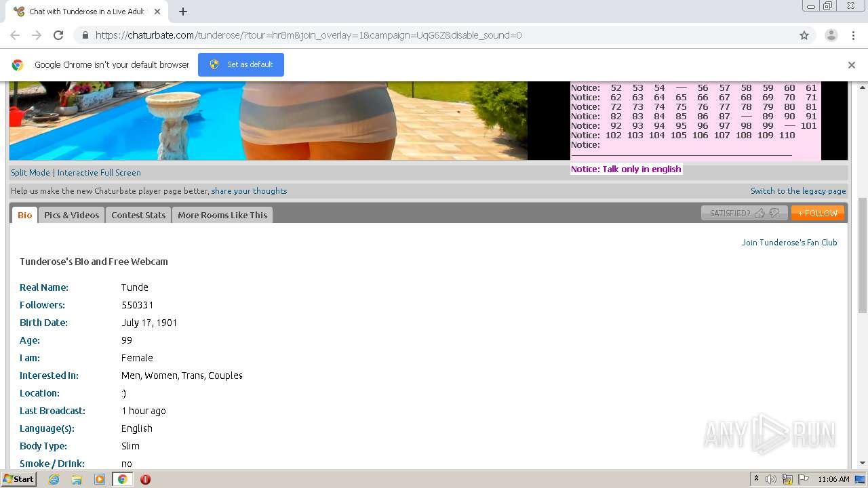Click the Notice: Talk only in english text

click(626, 169)
